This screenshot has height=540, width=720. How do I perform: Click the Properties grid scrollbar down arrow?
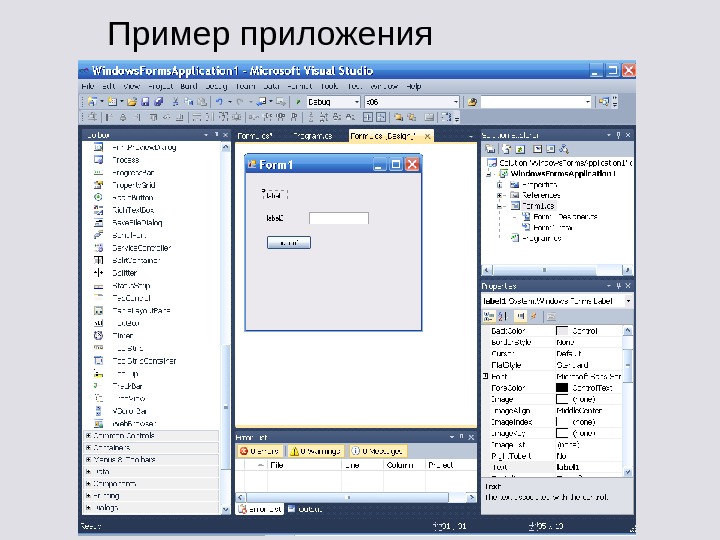628,472
